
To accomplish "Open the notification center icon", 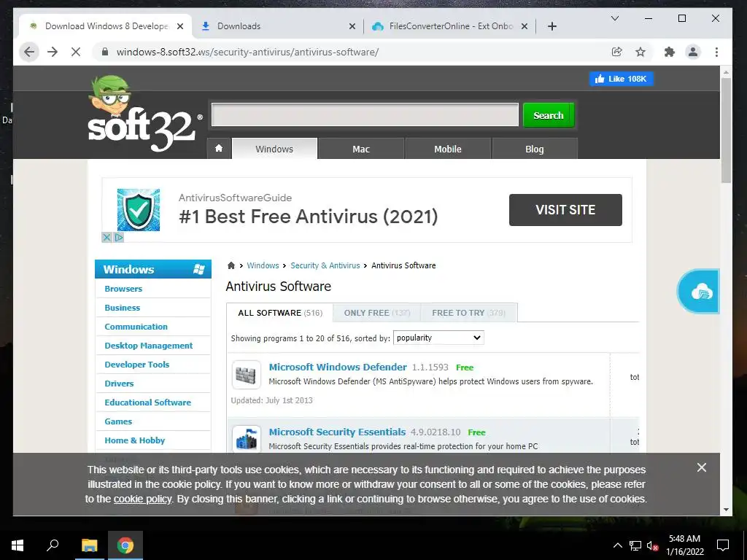I will pos(723,545).
